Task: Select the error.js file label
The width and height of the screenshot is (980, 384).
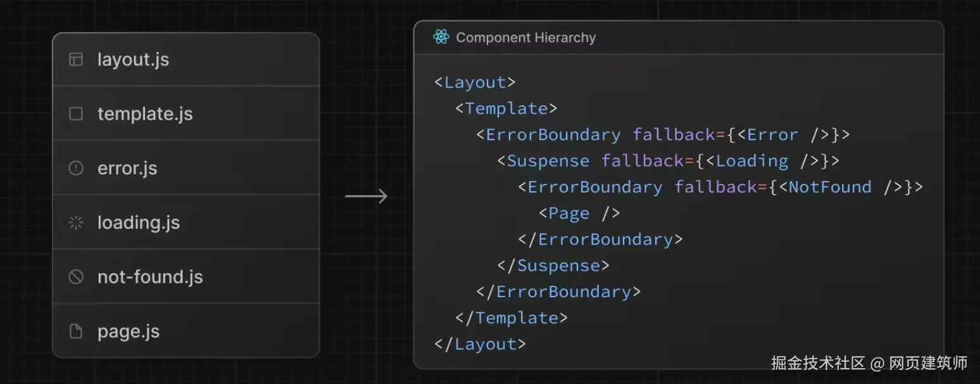Action: tap(127, 169)
